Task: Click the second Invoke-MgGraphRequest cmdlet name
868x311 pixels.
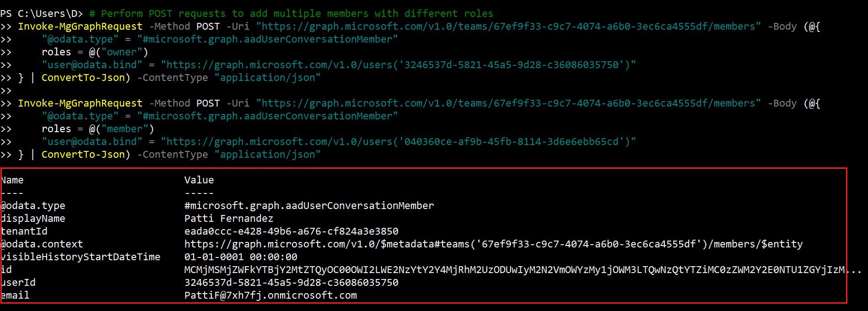Action: [x=80, y=103]
